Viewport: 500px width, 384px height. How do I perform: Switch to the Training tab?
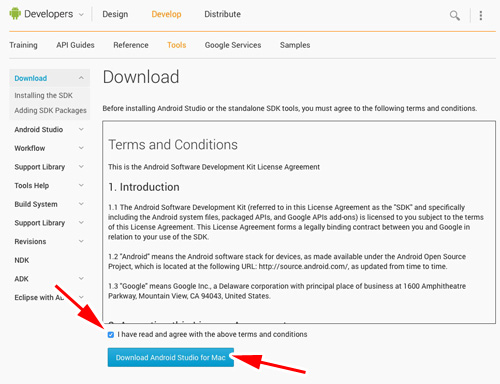23,45
